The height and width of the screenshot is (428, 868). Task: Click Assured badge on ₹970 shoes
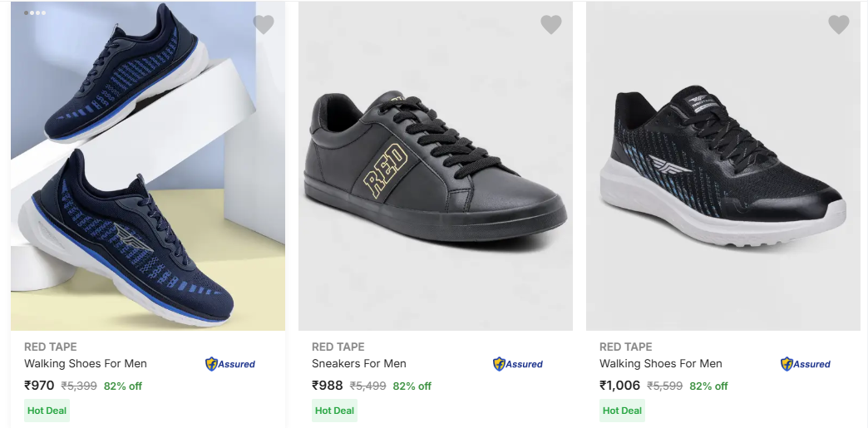230,364
